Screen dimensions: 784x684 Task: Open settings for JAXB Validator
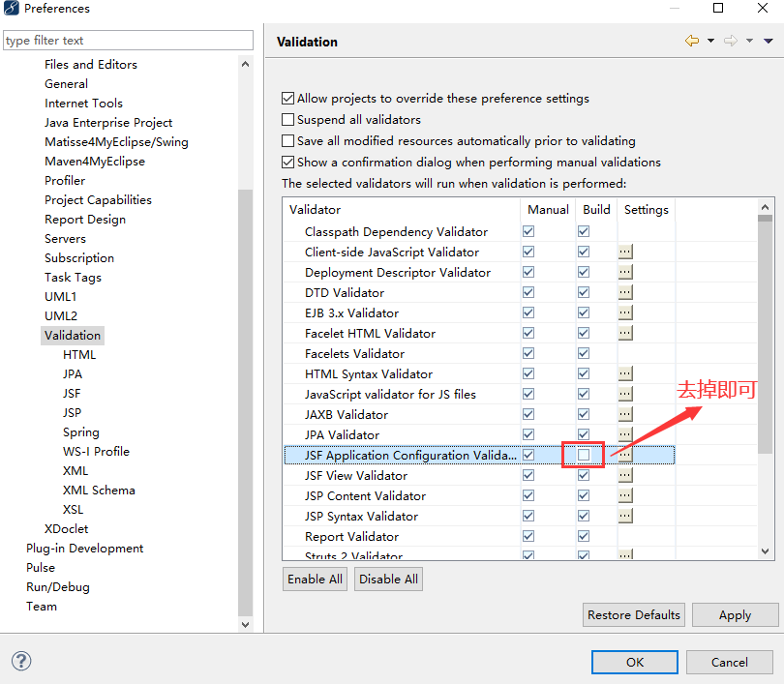pos(625,414)
